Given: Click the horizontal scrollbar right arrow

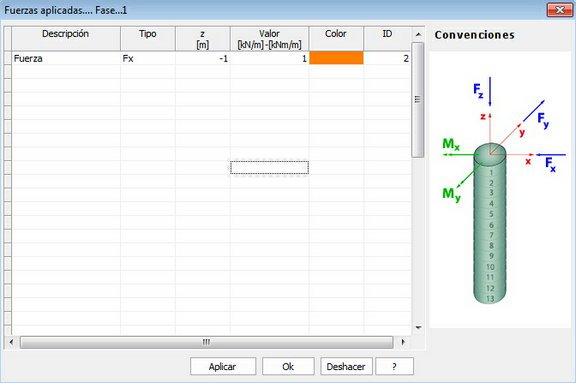Looking at the screenshot, I should (403, 342).
